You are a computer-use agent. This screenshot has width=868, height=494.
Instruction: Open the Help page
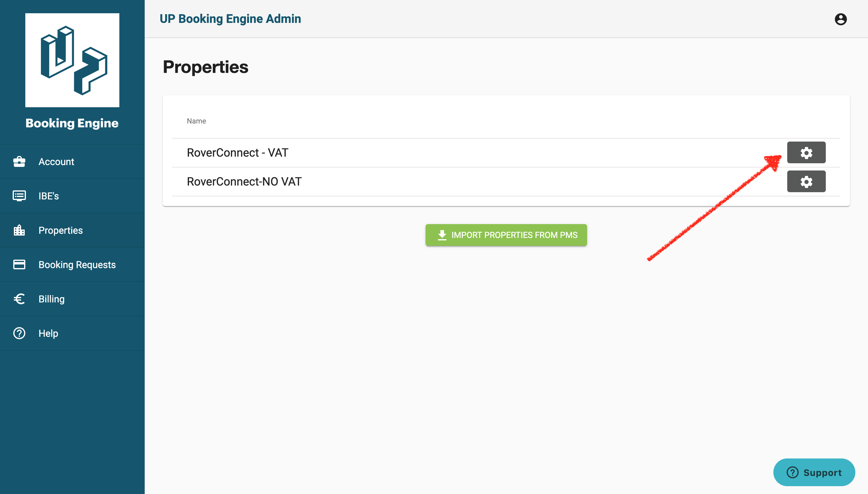pos(72,333)
